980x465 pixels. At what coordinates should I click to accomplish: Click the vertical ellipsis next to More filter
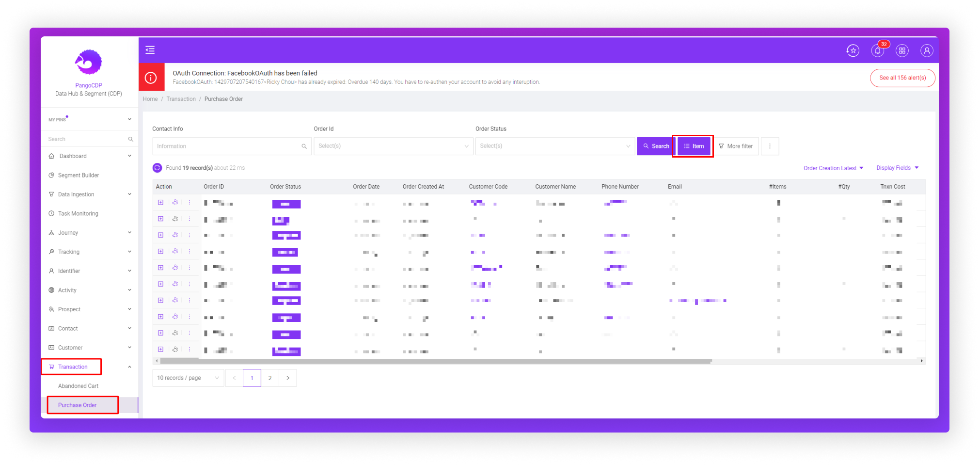coord(770,146)
